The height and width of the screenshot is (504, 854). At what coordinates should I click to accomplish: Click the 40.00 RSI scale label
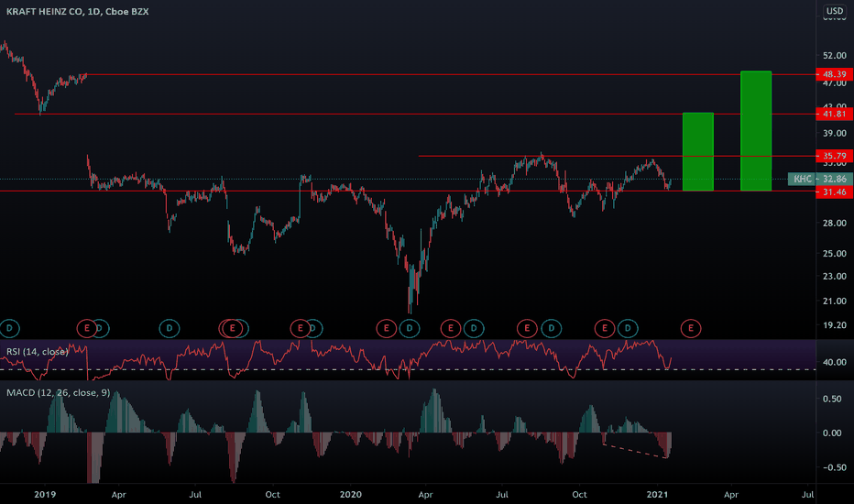[x=835, y=362]
